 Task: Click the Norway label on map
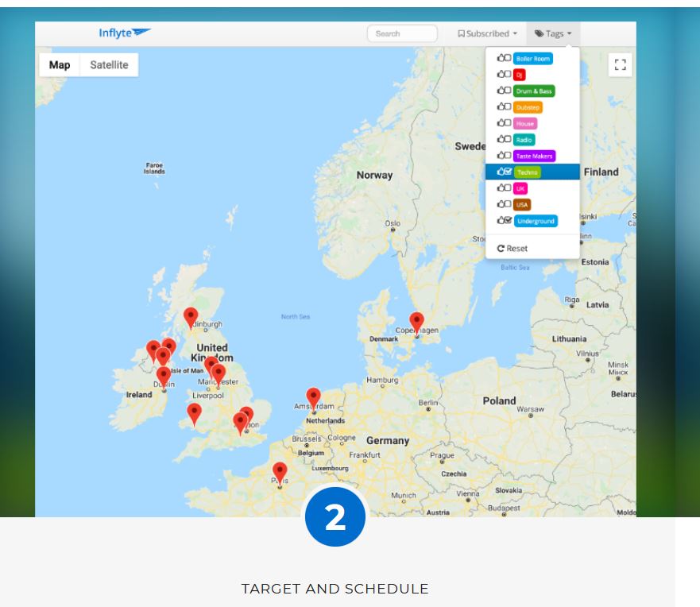(x=374, y=175)
